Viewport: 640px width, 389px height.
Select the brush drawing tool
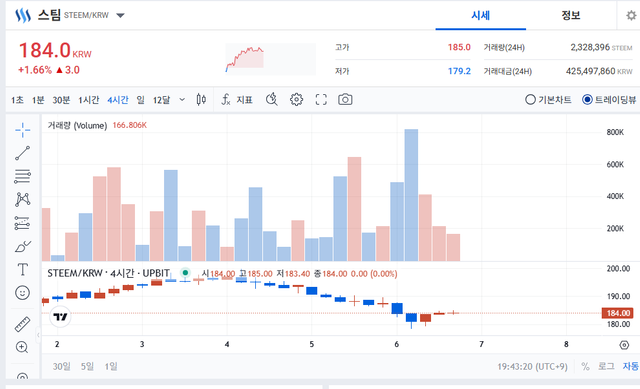[x=22, y=247]
